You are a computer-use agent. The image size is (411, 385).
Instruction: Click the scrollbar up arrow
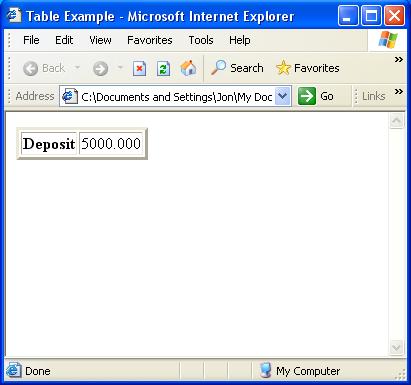pyautogui.click(x=396, y=121)
